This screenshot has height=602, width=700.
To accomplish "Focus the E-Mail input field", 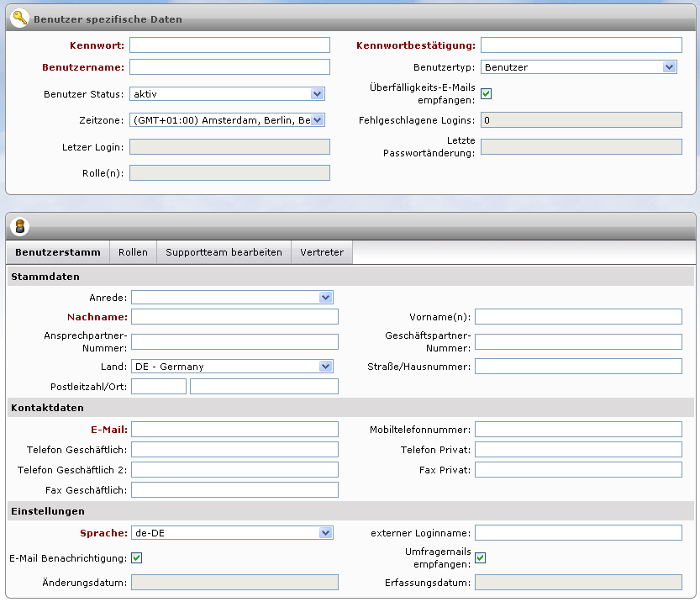I will [x=234, y=429].
